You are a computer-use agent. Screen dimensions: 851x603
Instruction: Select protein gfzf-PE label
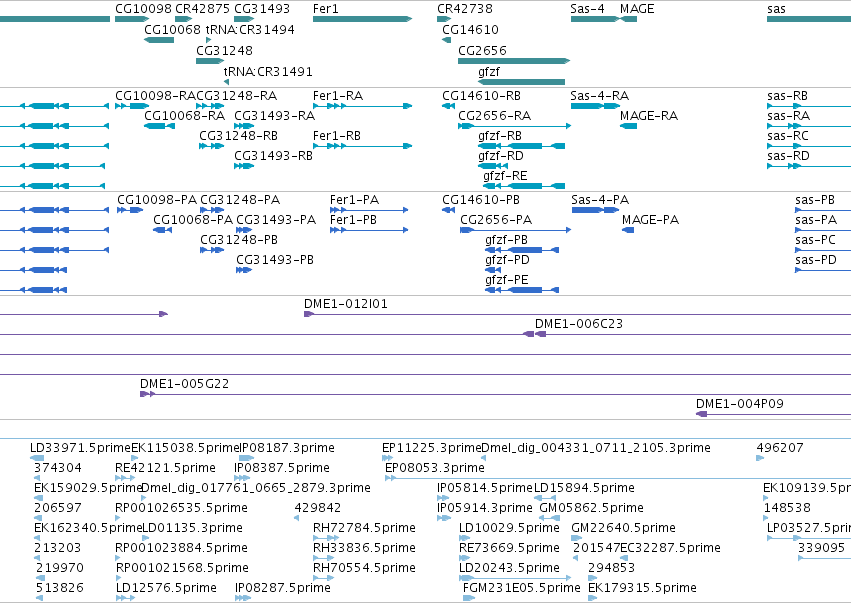pyautogui.click(x=506, y=280)
